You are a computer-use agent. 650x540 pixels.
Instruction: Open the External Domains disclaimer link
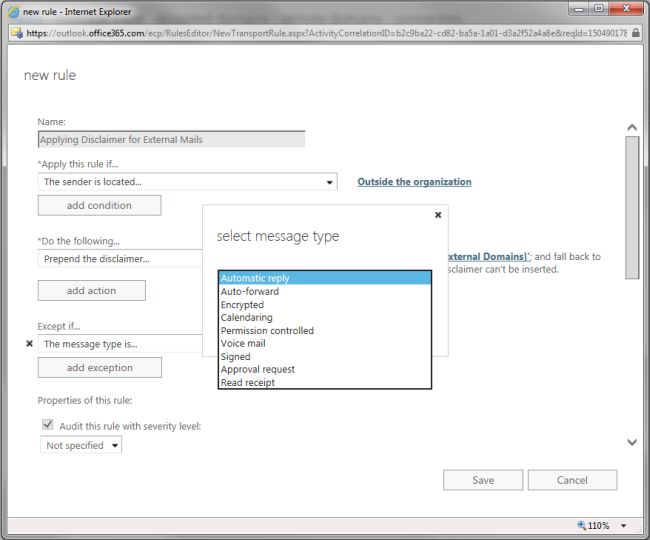pos(488,257)
